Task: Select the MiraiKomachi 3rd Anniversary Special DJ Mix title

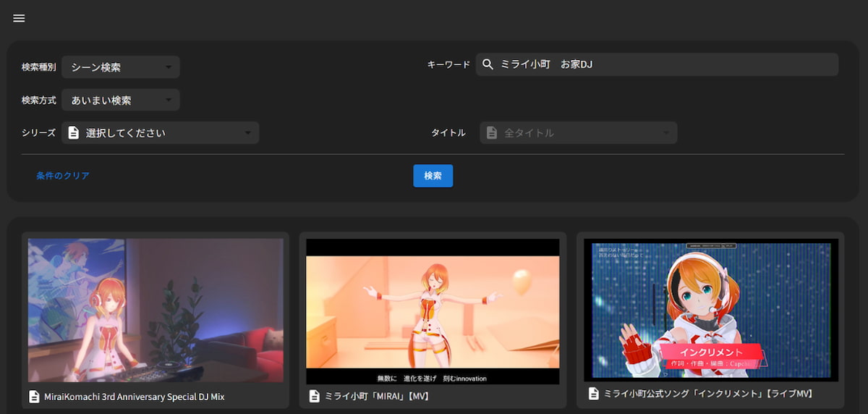Action: [135, 397]
